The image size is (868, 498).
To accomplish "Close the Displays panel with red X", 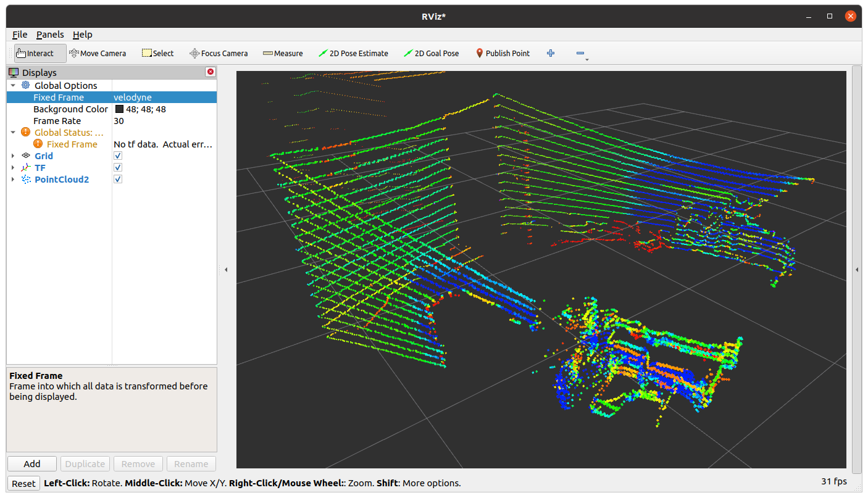I will (211, 72).
